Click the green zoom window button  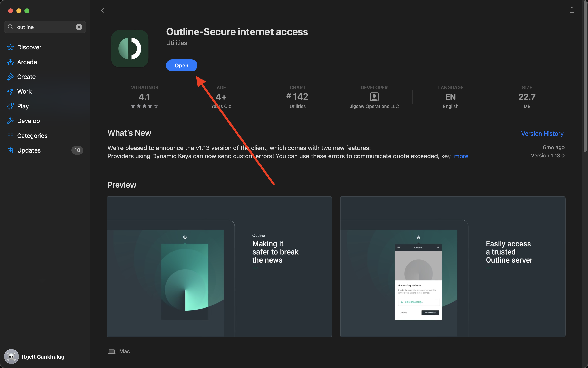pyautogui.click(x=27, y=11)
